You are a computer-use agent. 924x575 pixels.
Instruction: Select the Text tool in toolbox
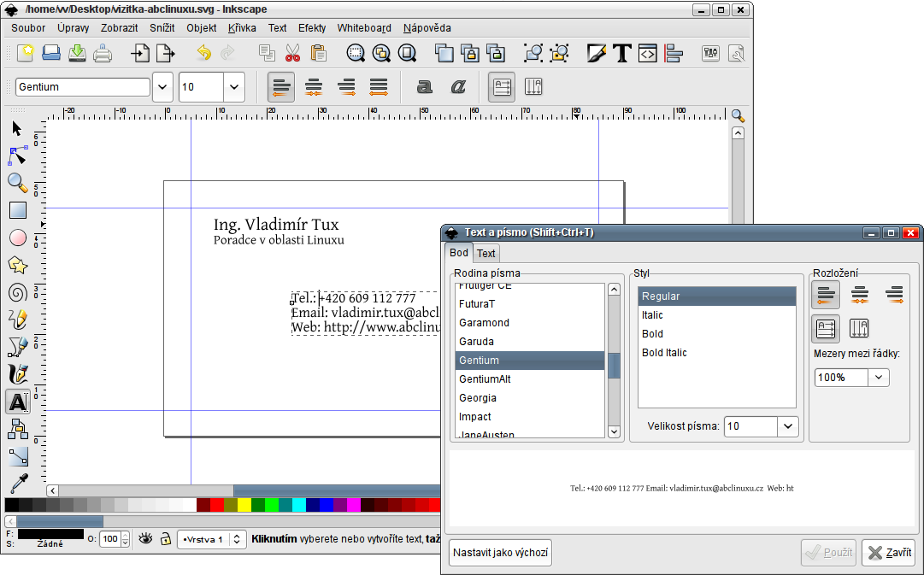click(18, 402)
